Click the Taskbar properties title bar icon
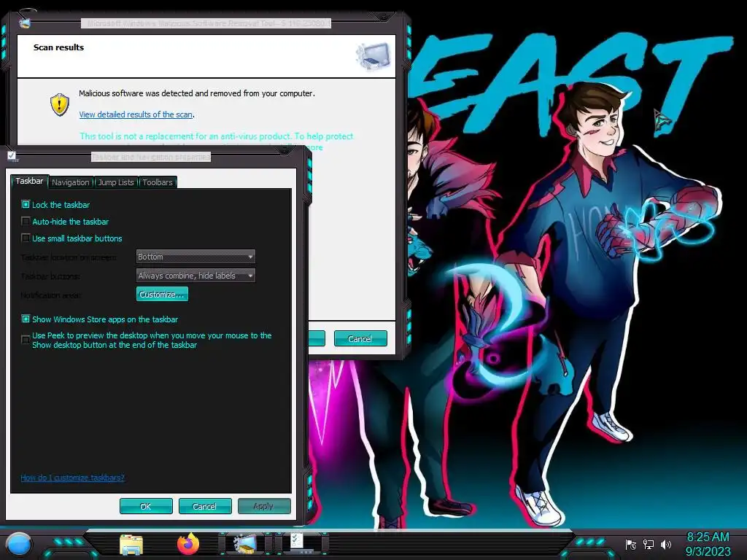This screenshot has height=560, width=747. tap(12, 156)
